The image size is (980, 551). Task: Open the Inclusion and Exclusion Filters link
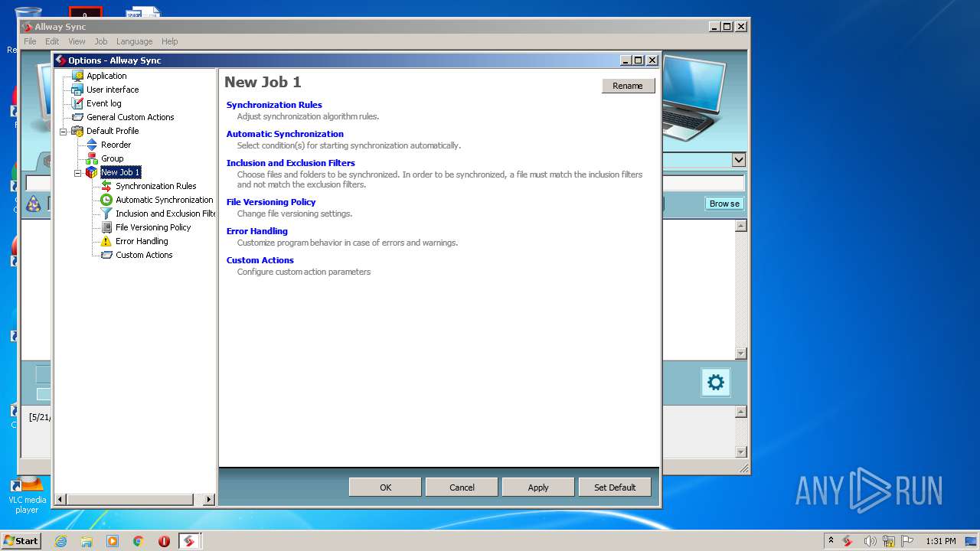[x=291, y=163]
